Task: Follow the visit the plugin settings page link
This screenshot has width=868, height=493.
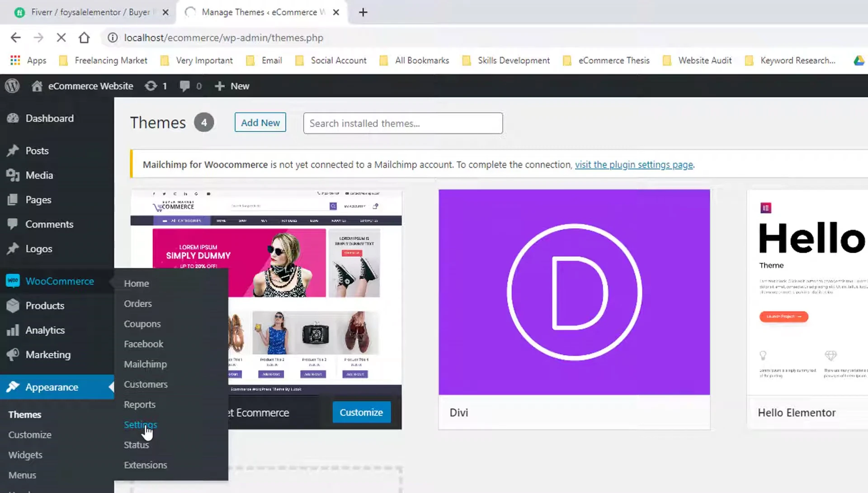Action: coord(634,165)
